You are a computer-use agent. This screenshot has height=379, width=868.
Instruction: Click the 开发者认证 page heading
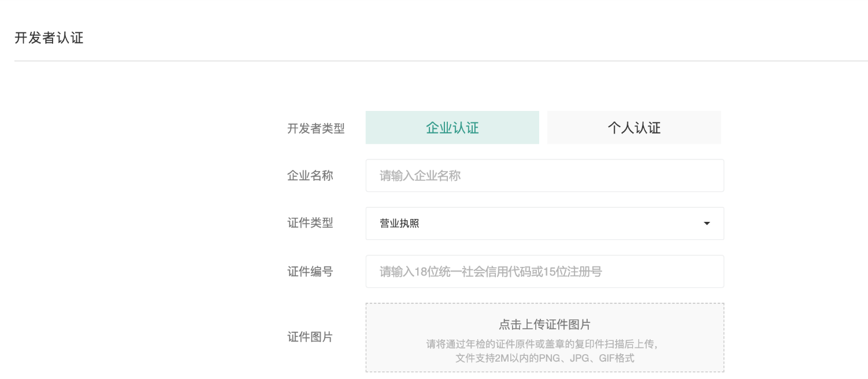pos(49,38)
